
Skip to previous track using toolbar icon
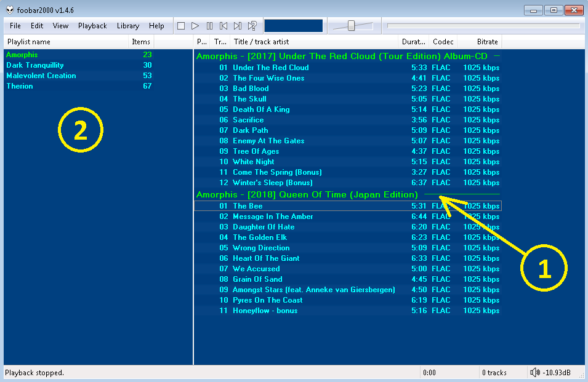pos(224,26)
